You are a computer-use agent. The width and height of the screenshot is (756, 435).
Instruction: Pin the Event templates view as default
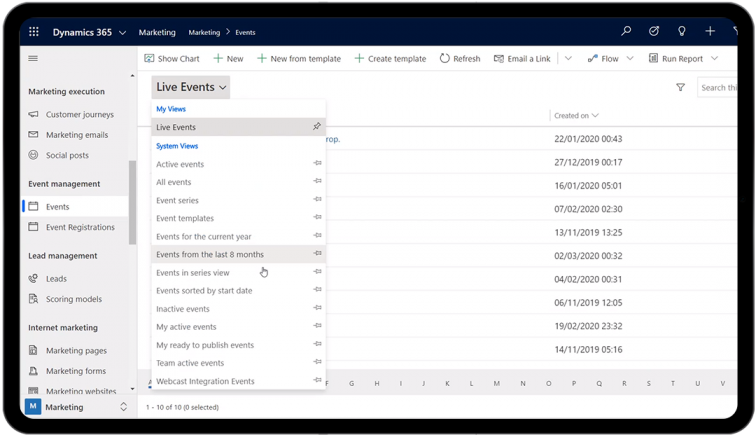[x=317, y=218]
